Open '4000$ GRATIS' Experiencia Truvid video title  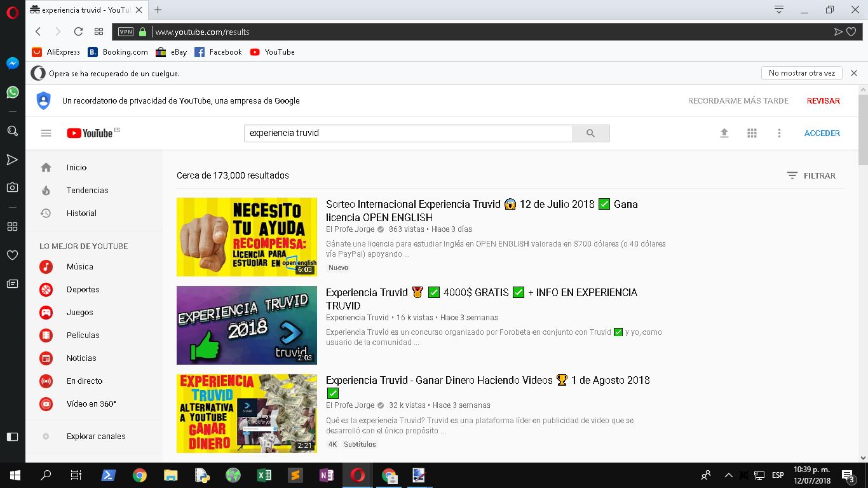point(482,299)
